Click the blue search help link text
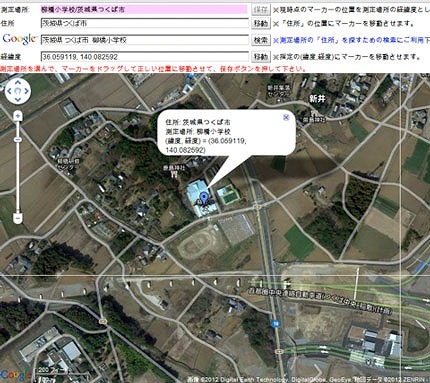The width and height of the screenshot is (430, 383). tap(352, 40)
